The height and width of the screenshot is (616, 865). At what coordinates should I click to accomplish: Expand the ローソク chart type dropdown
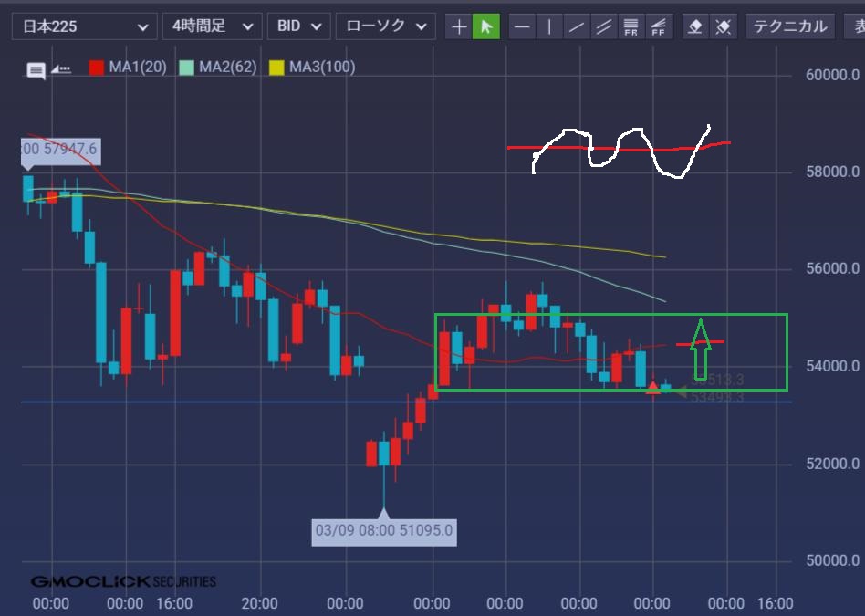tap(385, 26)
